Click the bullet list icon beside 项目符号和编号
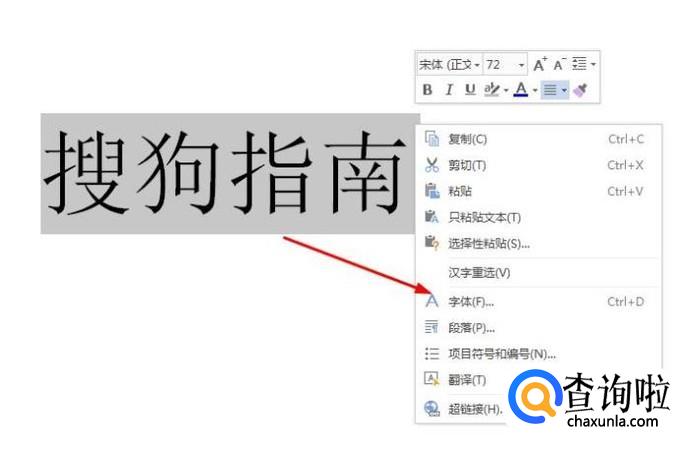682x452 pixels. tap(431, 353)
